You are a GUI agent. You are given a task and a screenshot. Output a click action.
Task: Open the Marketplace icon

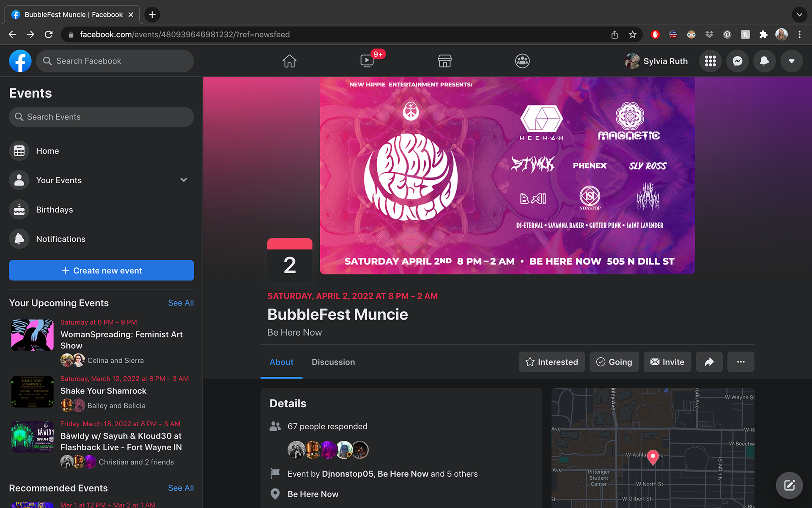[444, 61]
